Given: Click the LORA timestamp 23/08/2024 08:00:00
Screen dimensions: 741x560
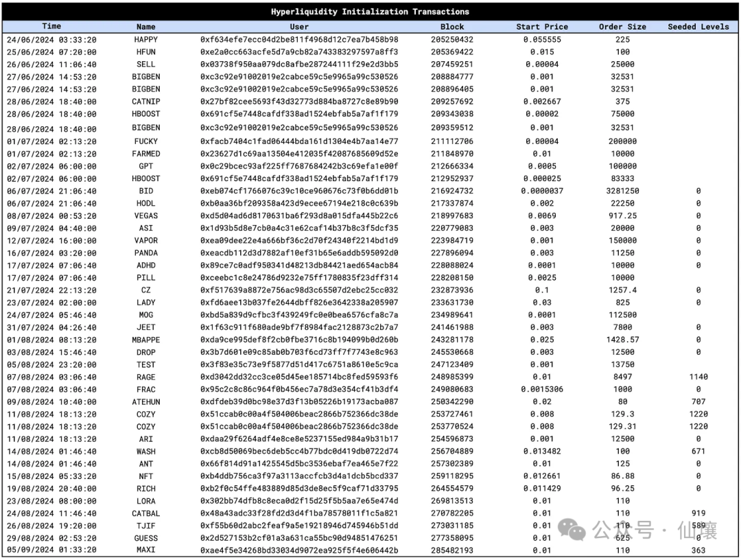Looking at the screenshot, I should tap(51, 501).
